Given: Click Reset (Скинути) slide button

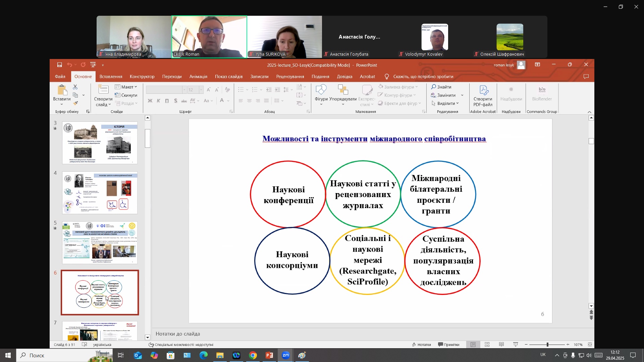Looking at the screenshot, I should tap(126, 95).
